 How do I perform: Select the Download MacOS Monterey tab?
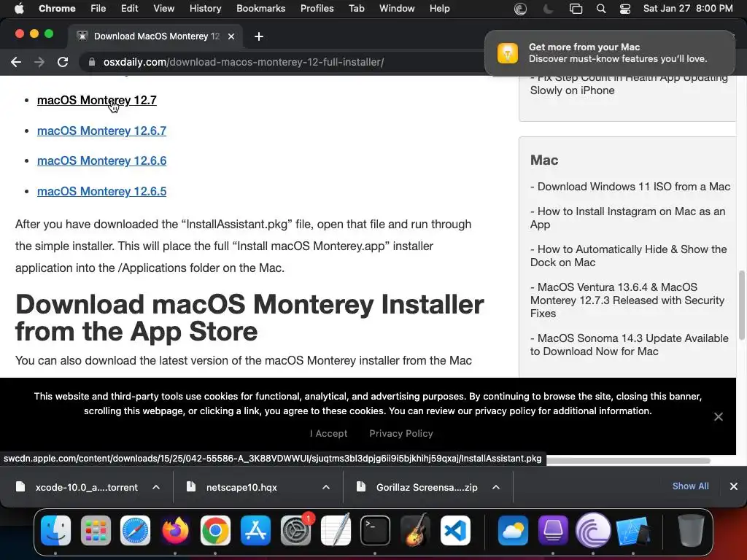click(156, 36)
